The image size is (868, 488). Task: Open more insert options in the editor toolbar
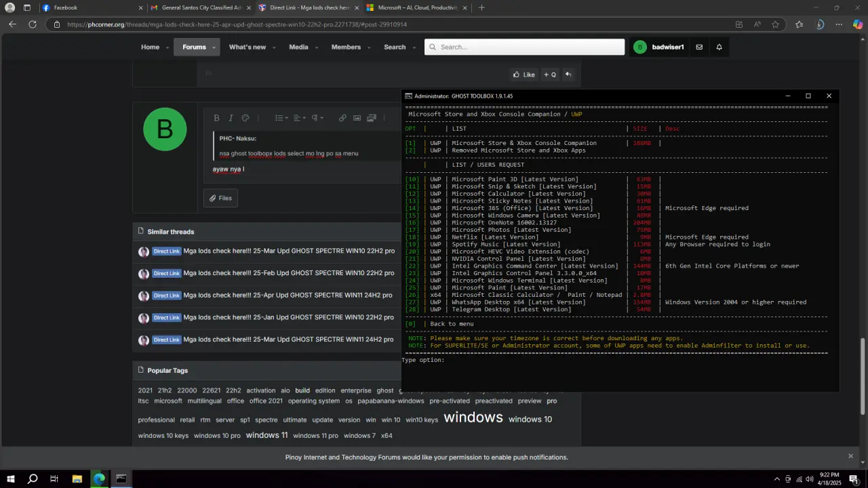click(x=384, y=118)
